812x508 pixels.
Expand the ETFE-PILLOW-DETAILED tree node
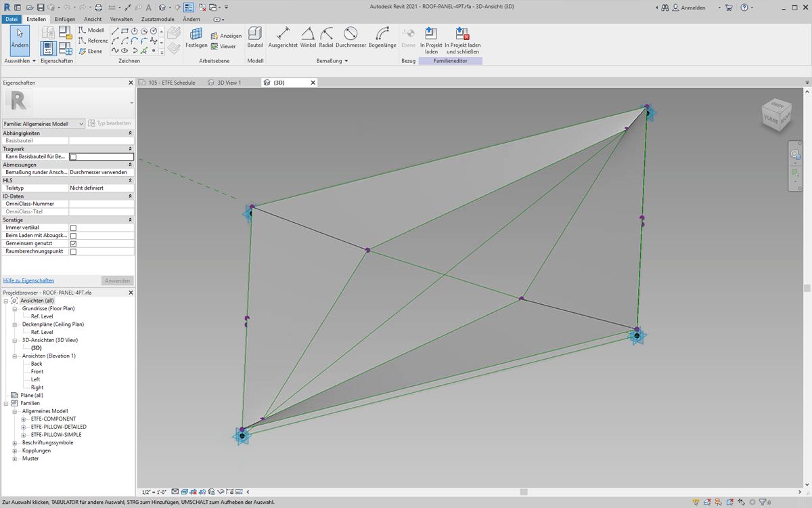[23, 427]
